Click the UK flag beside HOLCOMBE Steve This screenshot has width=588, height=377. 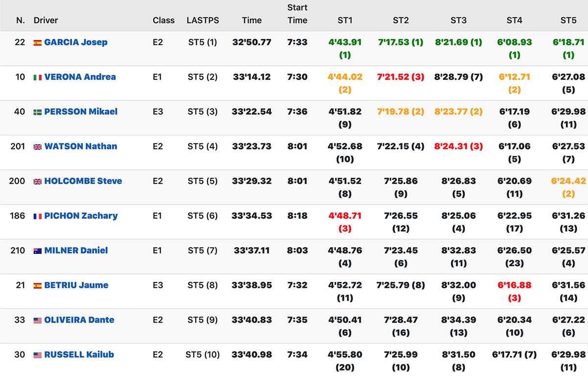[x=37, y=182]
